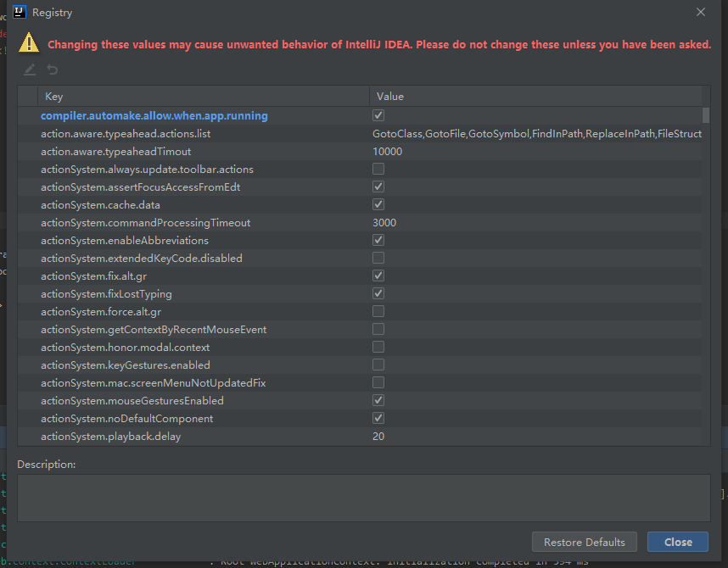Select actionSystem.mouseGesturesEnabled key text
Viewport: 728px width, 568px height.
click(132, 400)
